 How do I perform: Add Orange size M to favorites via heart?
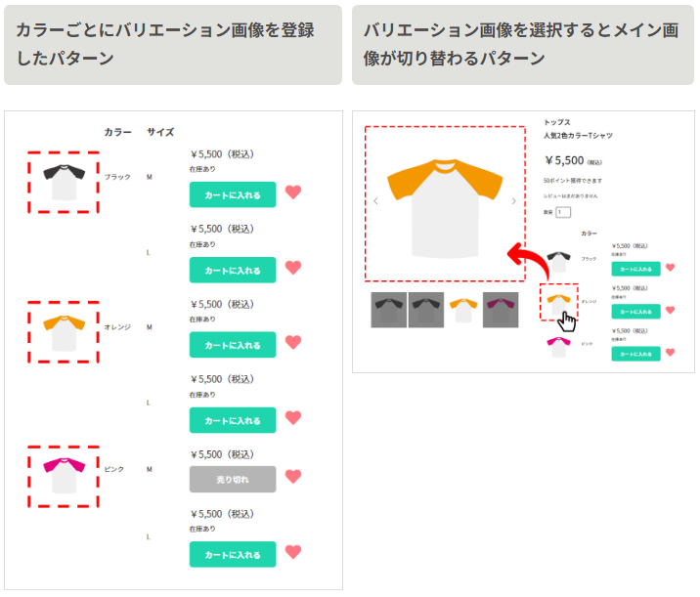point(293,343)
